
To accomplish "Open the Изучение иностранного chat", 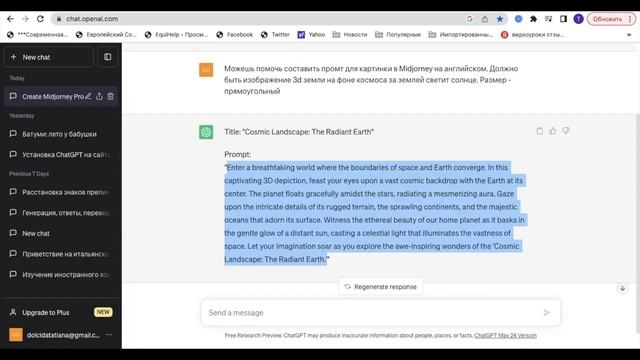I will [x=60, y=275].
